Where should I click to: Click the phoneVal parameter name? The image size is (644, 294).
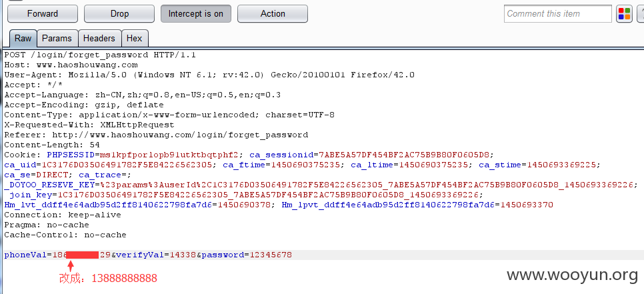click(x=25, y=255)
